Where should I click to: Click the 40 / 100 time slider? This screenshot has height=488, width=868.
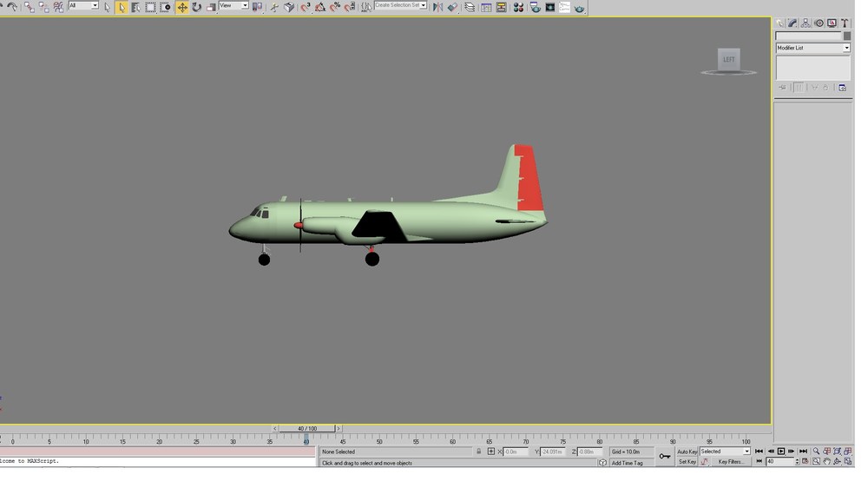(307, 428)
